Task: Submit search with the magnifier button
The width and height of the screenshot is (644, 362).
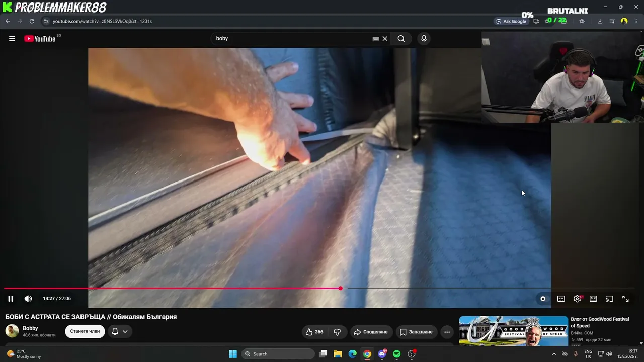Action: tap(401, 39)
